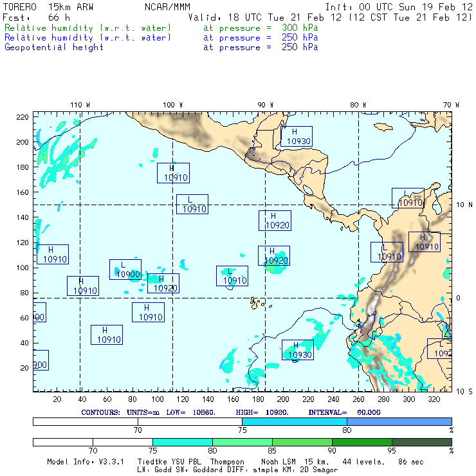Image resolution: width=476 pixels, height=476 pixels.
Task: Click the '95' tick label under lower colorbar
Action: pyautogui.click(x=392, y=451)
